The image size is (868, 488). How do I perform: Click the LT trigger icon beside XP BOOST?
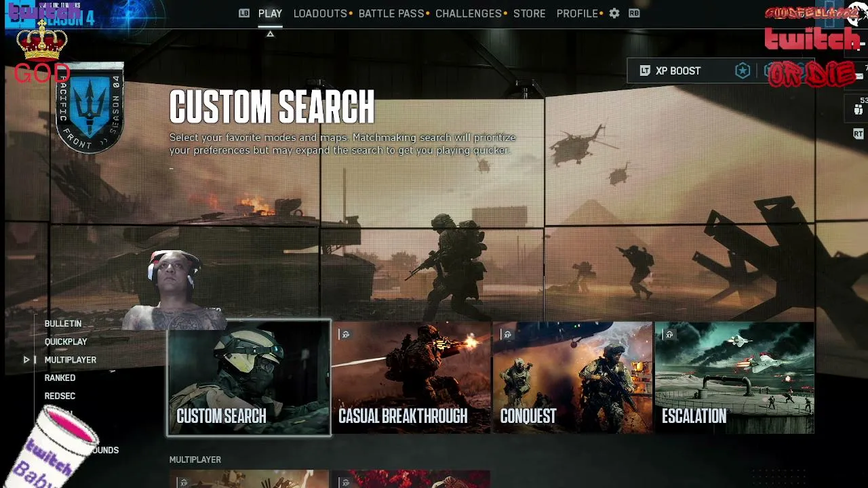[x=645, y=70]
